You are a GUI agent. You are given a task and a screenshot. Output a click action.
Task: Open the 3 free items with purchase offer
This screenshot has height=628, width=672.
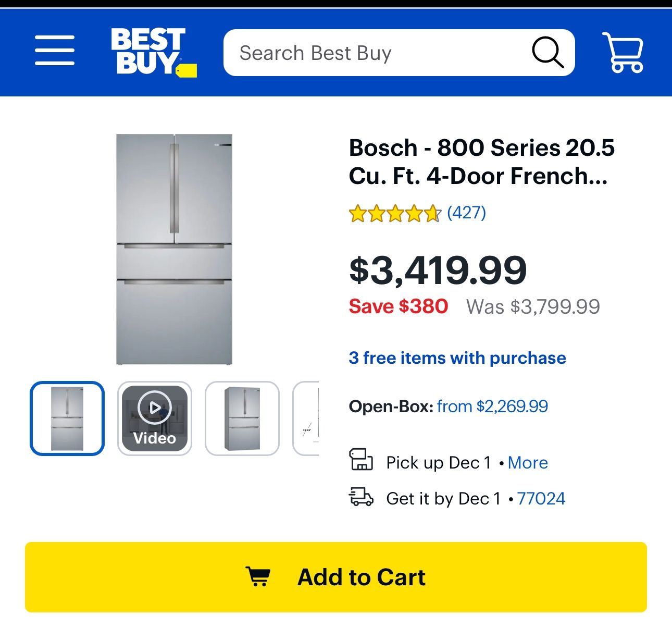[x=457, y=358]
